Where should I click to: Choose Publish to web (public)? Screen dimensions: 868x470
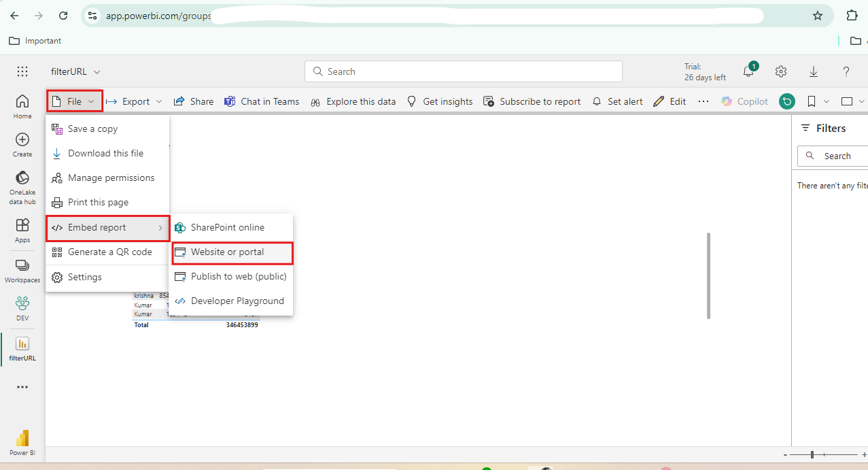[x=231, y=276]
